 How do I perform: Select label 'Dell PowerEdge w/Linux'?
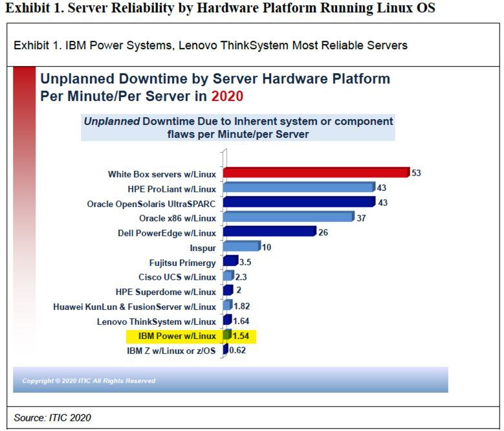pos(167,233)
